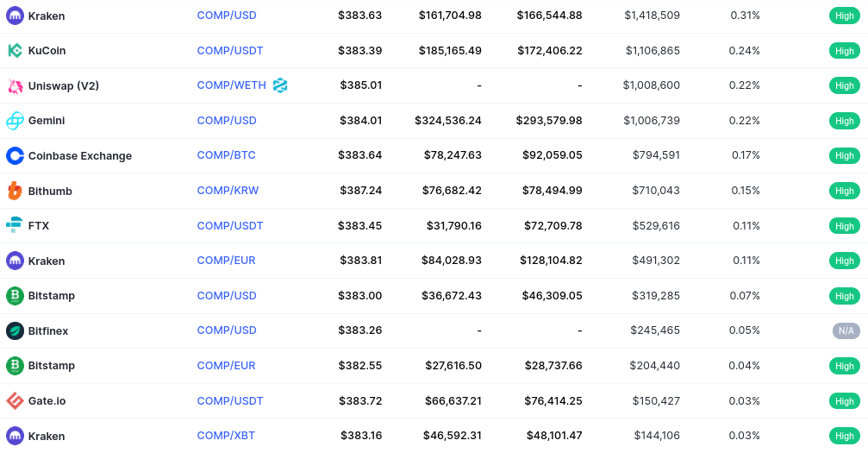Open the COMP/XBT pair link
Screen dimensions: 868x453
(x=226, y=436)
